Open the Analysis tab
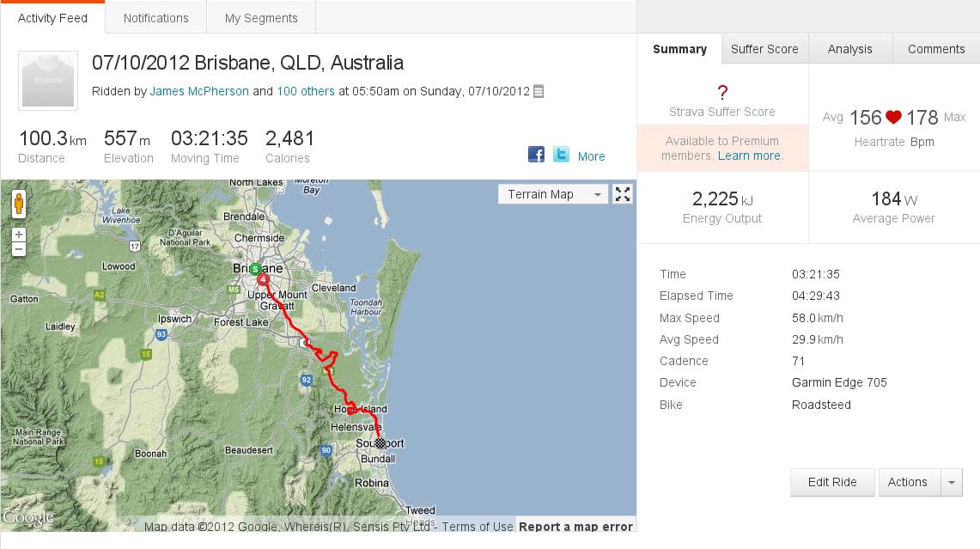Viewport: 980px width, 549px height. coord(850,49)
